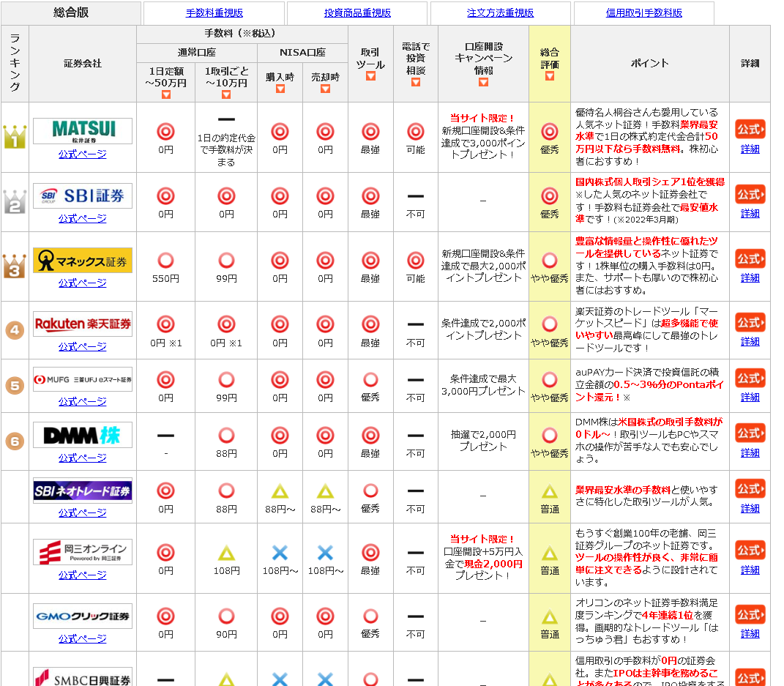Viewport: 784px width, 686px height.
Task: Sort by NISA口座 購入時 arrow
Action: (280, 89)
